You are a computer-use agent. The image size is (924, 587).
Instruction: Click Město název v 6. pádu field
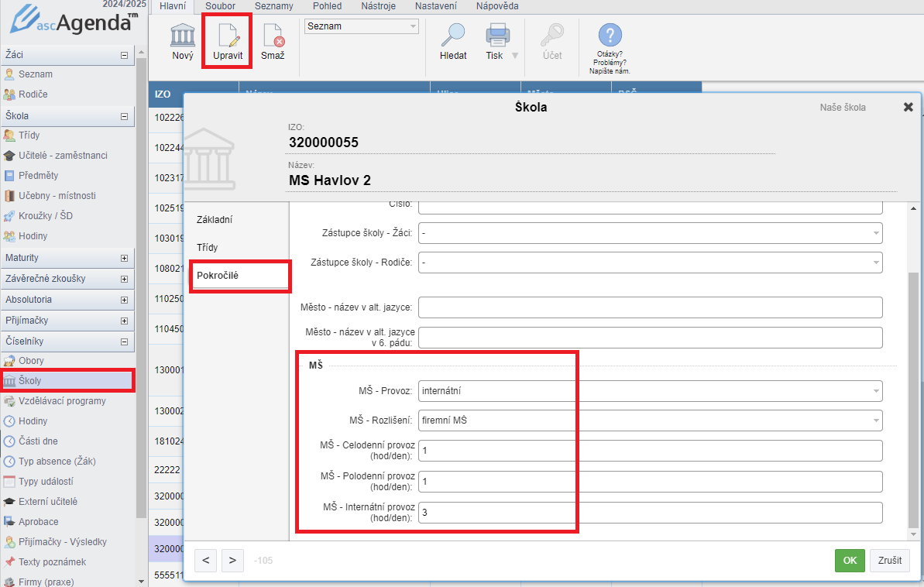(x=650, y=338)
